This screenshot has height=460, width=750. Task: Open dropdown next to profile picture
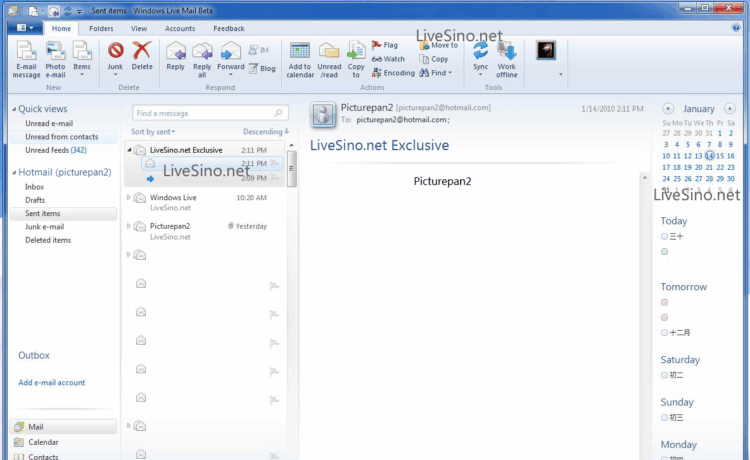click(x=561, y=75)
